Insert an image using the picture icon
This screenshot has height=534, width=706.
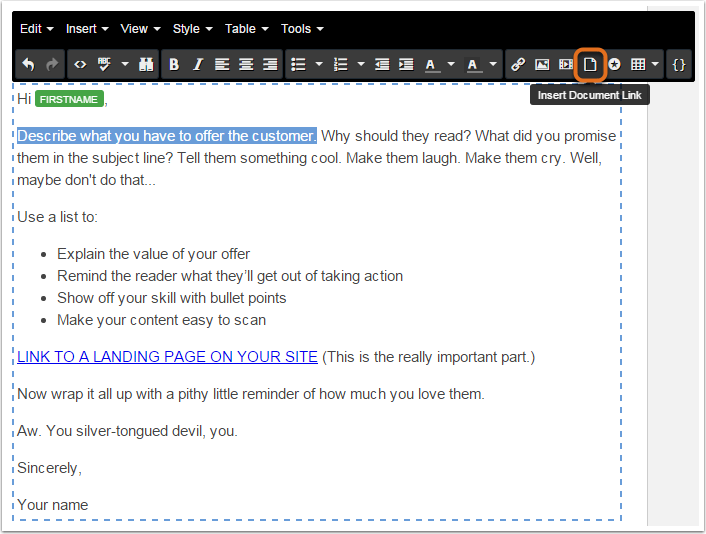click(x=542, y=65)
